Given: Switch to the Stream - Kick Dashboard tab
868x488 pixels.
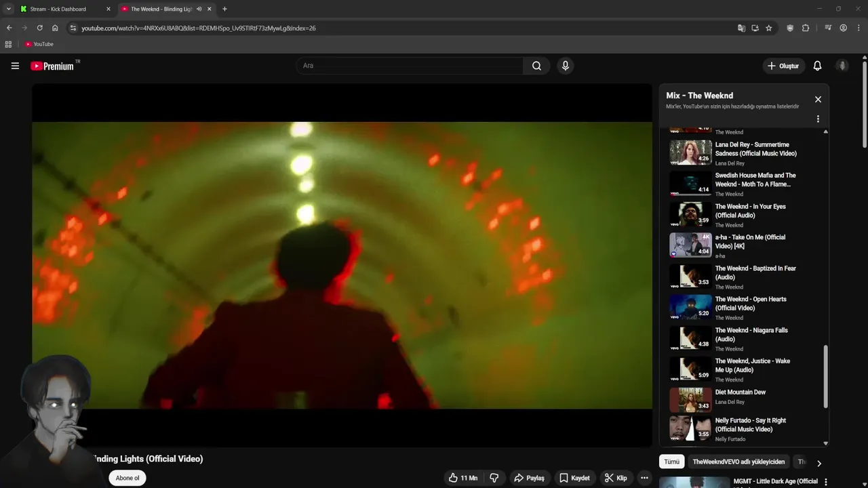Looking at the screenshot, I should (64, 9).
